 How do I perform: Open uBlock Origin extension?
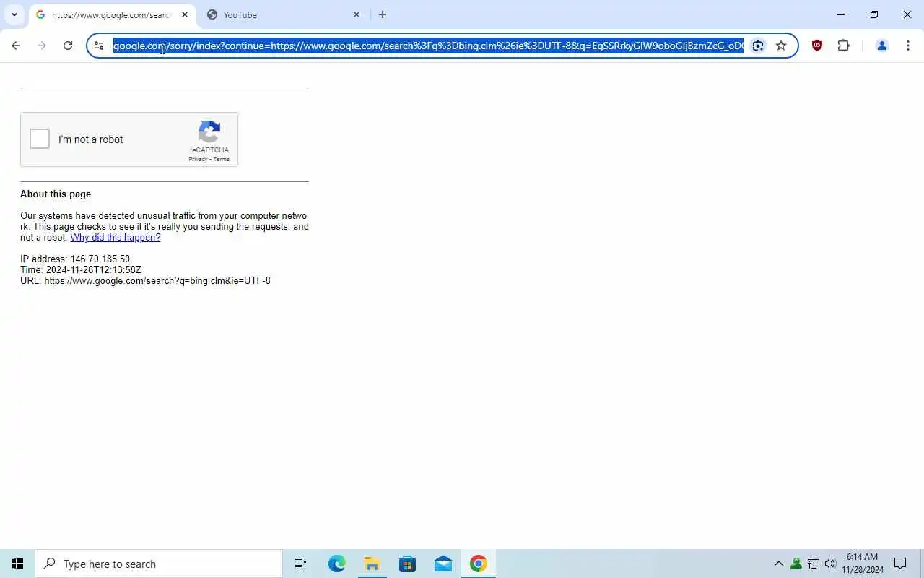[x=817, y=46]
